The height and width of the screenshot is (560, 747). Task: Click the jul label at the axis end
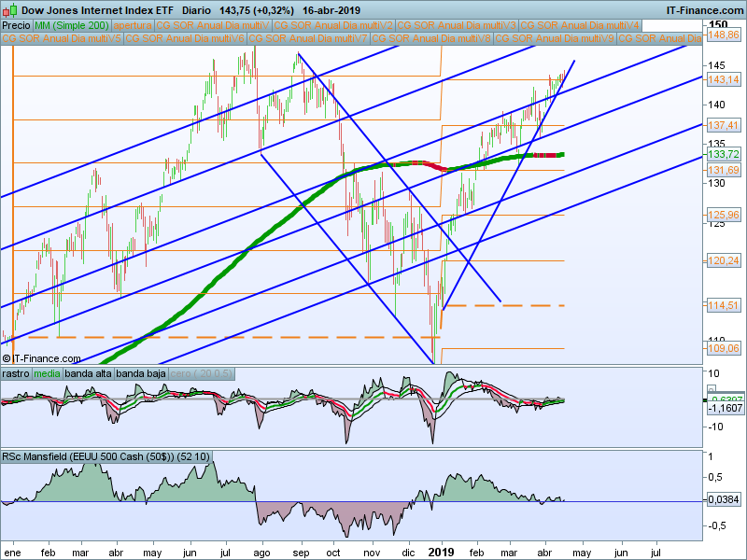click(655, 553)
